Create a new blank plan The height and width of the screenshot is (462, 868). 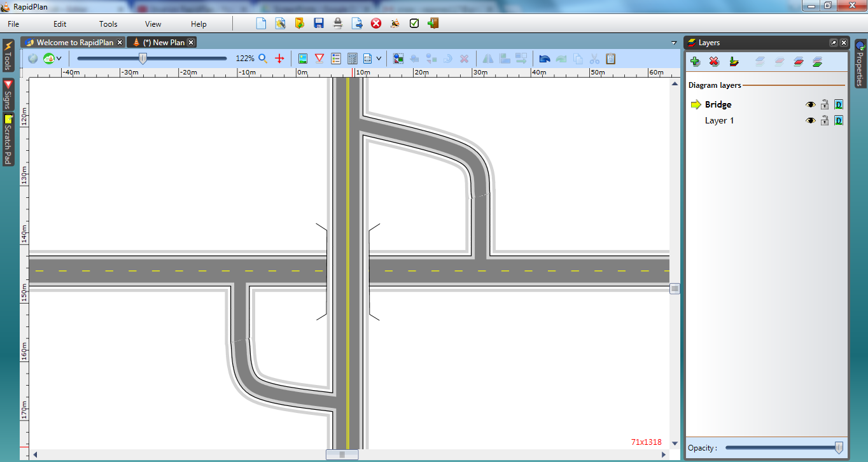click(261, 24)
